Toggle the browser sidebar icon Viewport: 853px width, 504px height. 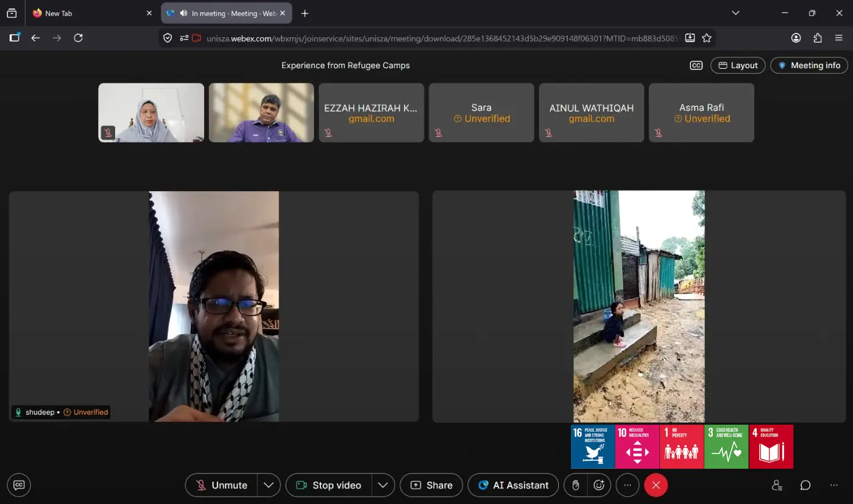15,38
